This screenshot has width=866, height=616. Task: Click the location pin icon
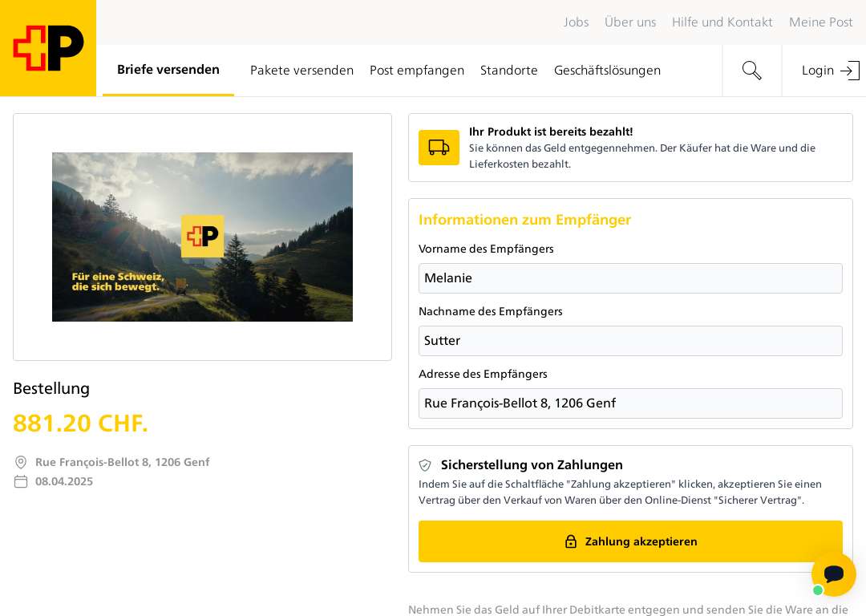20,463
